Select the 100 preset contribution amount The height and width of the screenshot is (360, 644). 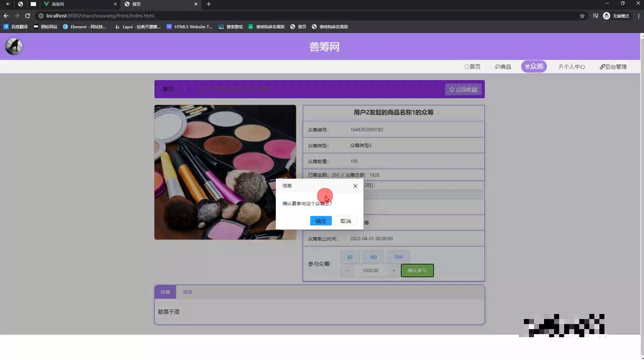click(373, 257)
